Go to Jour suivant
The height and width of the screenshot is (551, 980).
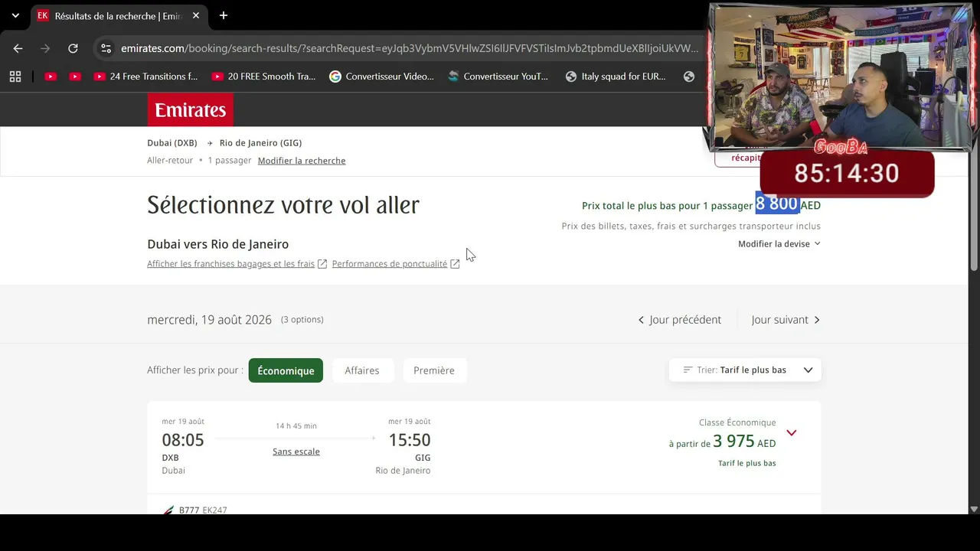point(786,320)
